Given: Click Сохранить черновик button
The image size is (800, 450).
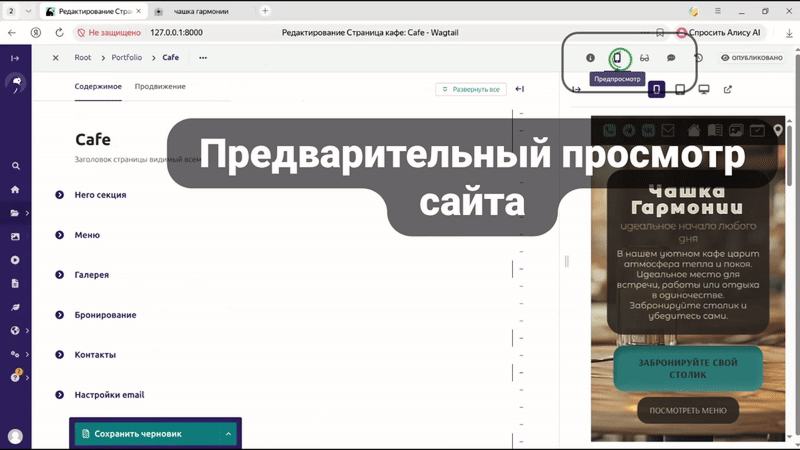Looking at the screenshot, I should click(x=148, y=434).
